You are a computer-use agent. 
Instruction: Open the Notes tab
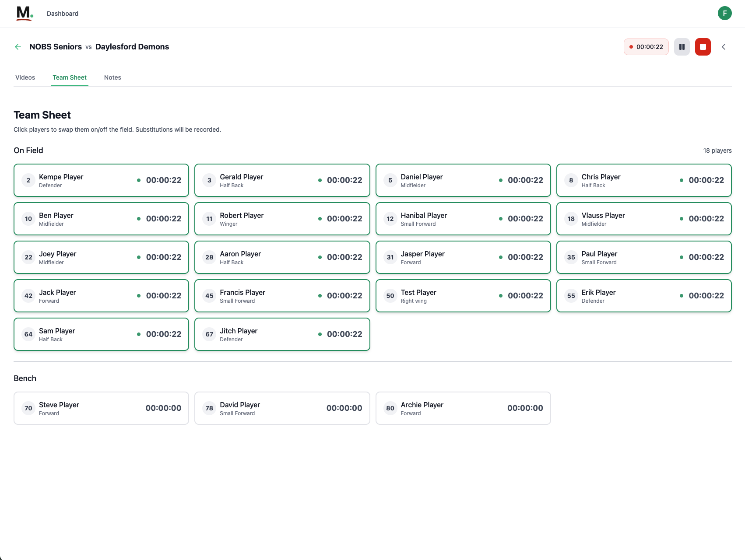112,77
